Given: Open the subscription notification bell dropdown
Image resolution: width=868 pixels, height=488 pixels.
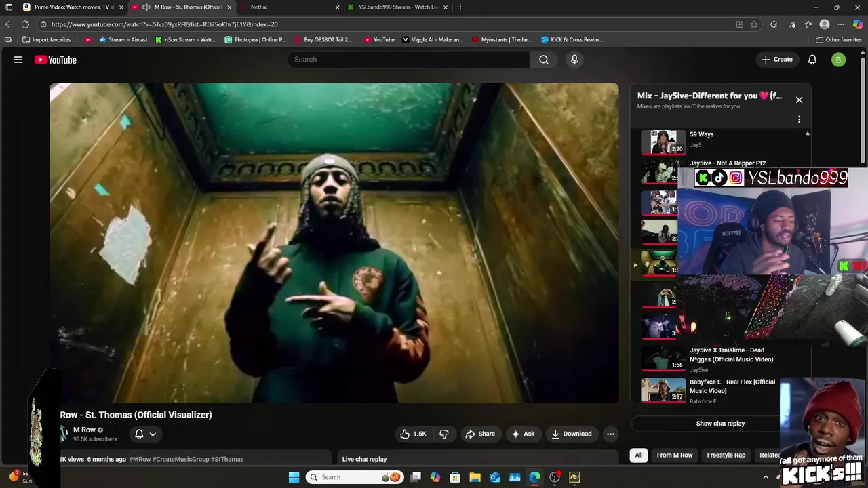Looking at the screenshot, I should [x=145, y=434].
